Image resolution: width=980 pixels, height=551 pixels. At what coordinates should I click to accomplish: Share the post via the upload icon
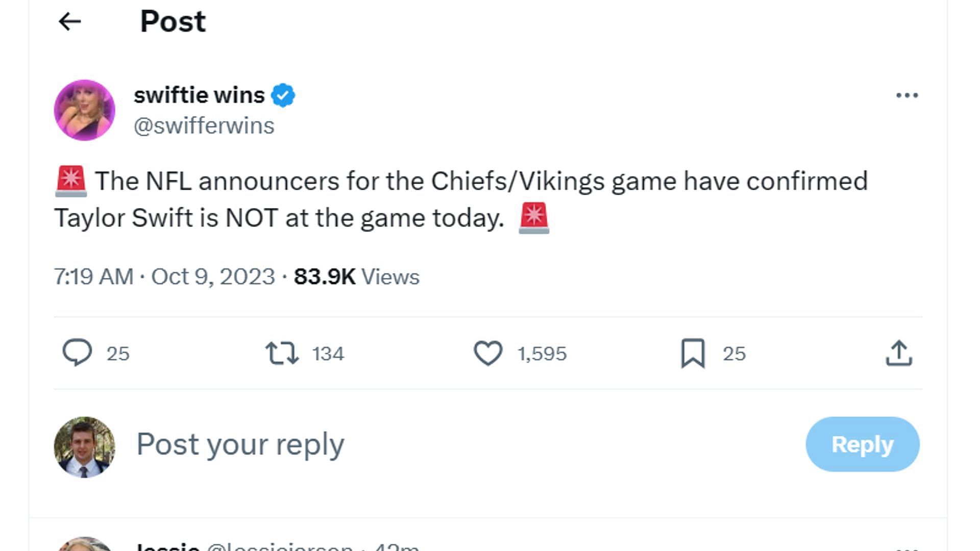pyautogui.click(x=899, y=353)
